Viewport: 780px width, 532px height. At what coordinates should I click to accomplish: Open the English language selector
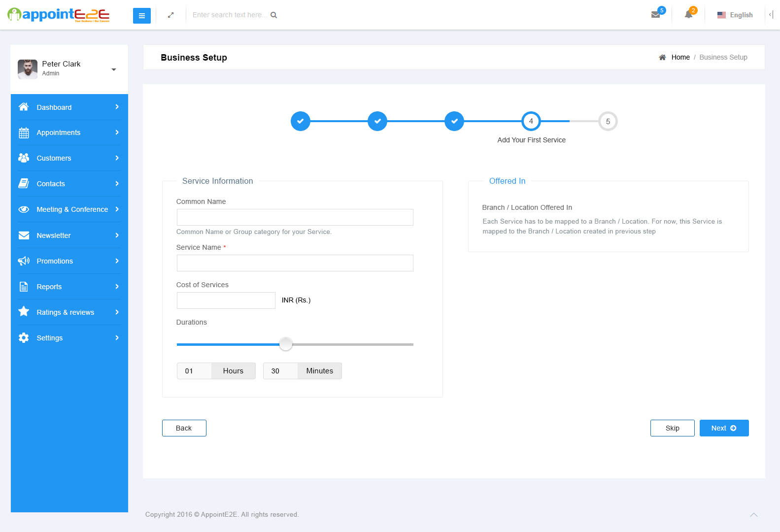[735, 15]
